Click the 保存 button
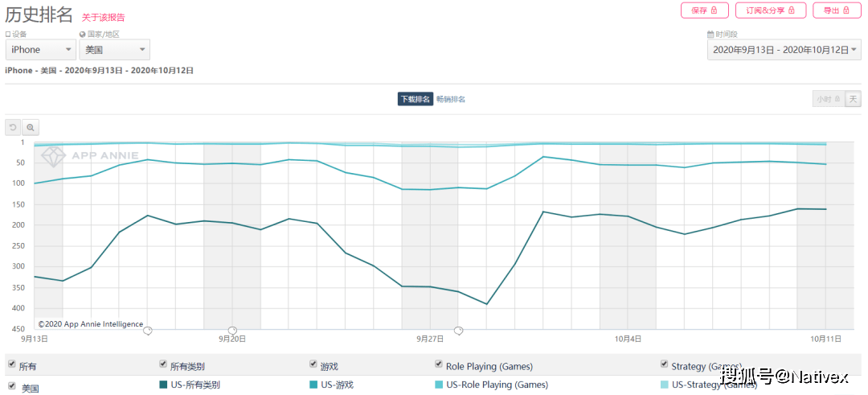 704,10
